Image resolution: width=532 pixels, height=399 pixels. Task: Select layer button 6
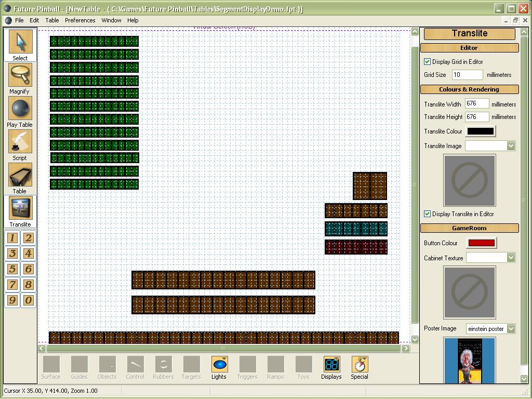click(28, 269)
